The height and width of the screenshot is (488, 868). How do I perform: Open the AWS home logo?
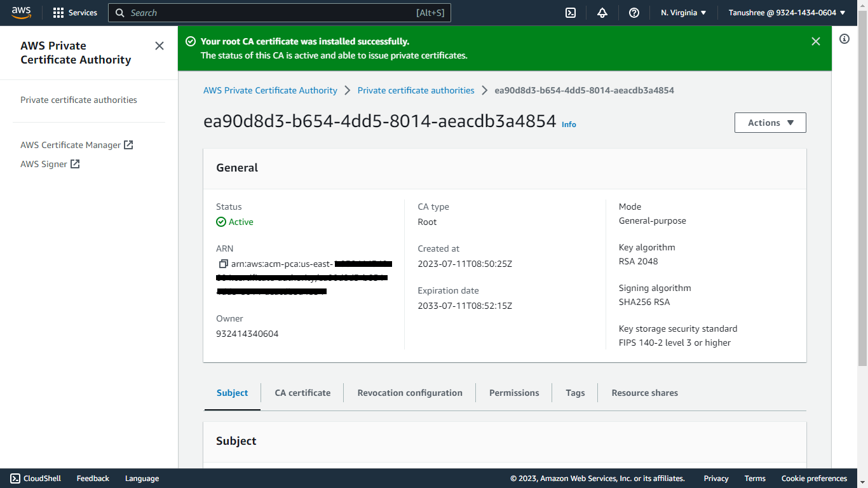pyautogui.click(x=21, y=12)
